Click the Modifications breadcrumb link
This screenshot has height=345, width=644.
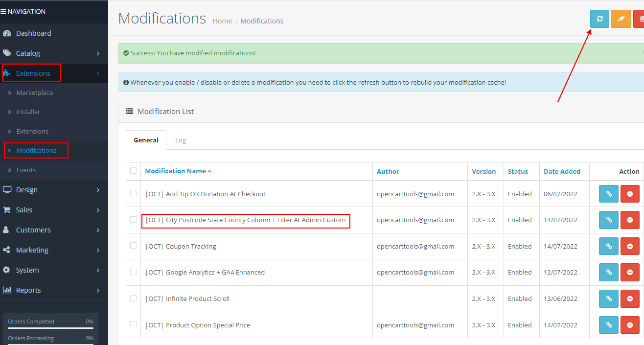pyautogui.click(x=262, y=21)
